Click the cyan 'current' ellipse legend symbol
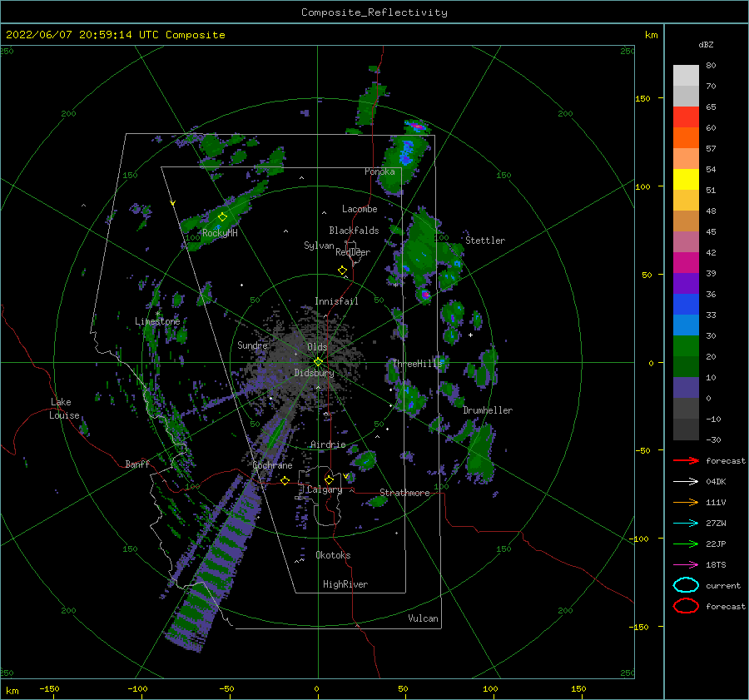The width and height of the screenshot is (749, 700). coord(686,585)
